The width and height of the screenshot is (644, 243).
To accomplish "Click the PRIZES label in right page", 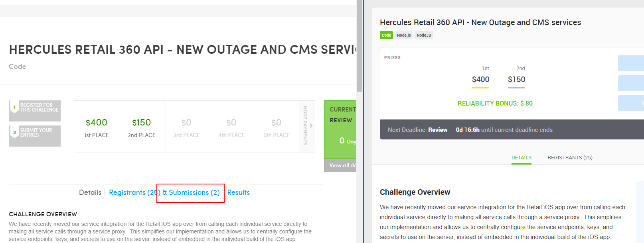I will [393, 58].
